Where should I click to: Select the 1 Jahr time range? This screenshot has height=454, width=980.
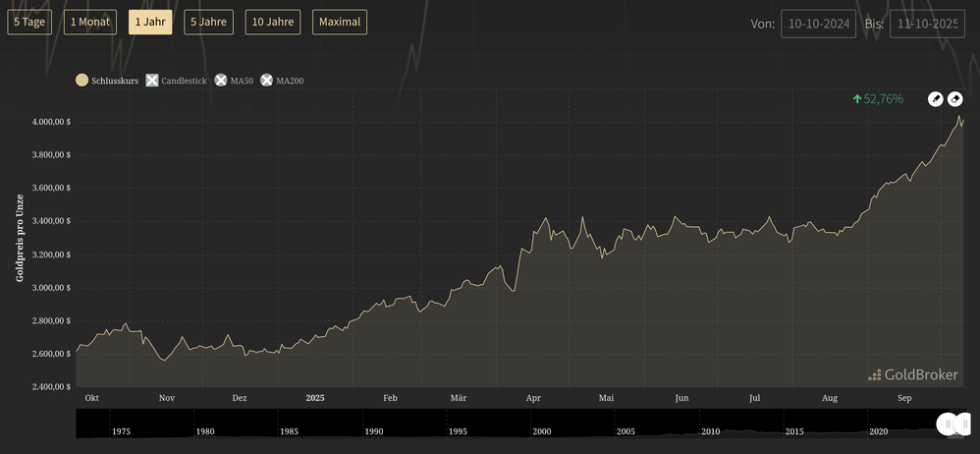150,22
